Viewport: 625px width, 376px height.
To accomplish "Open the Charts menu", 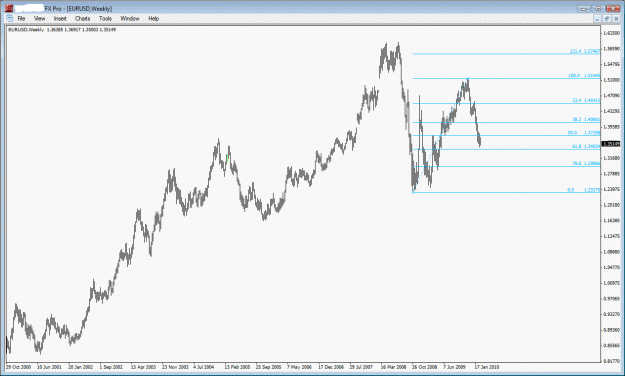I will point(83,18).
